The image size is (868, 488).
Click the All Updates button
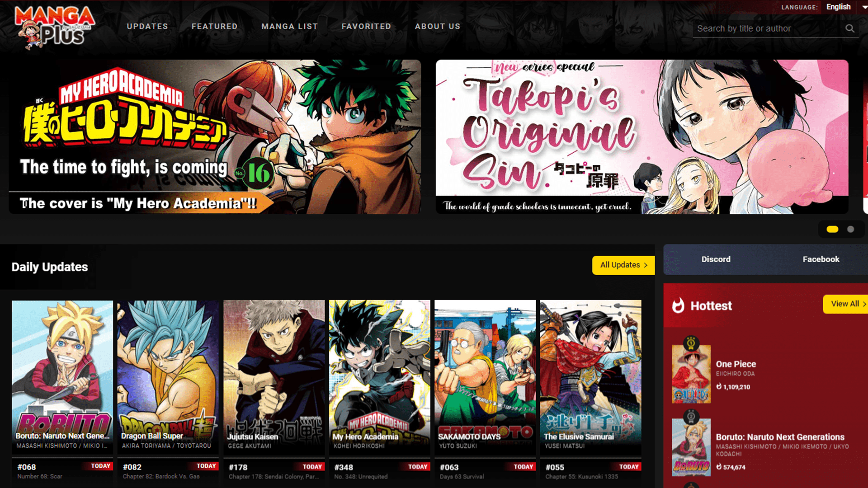click(623, 265)
